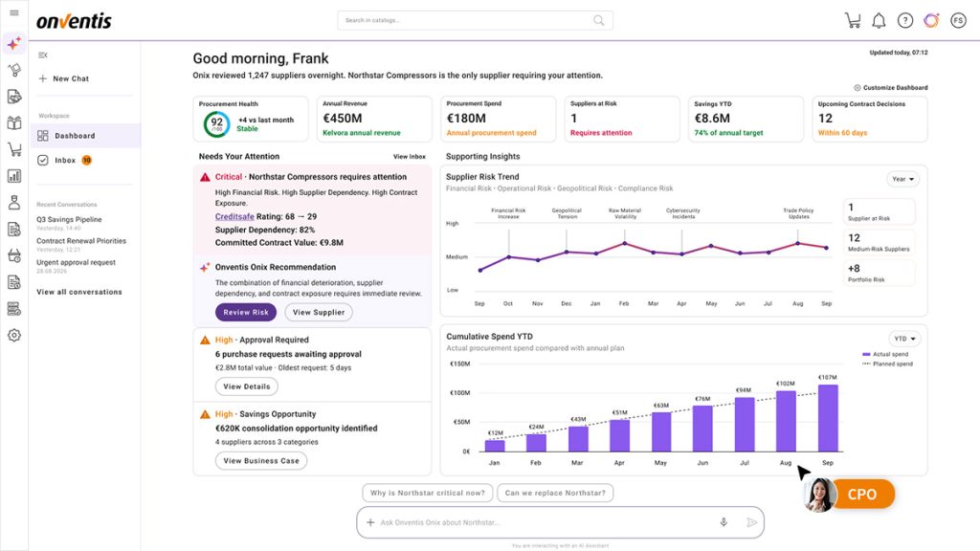Click the Planned spend legend marker

click(866, 364)
